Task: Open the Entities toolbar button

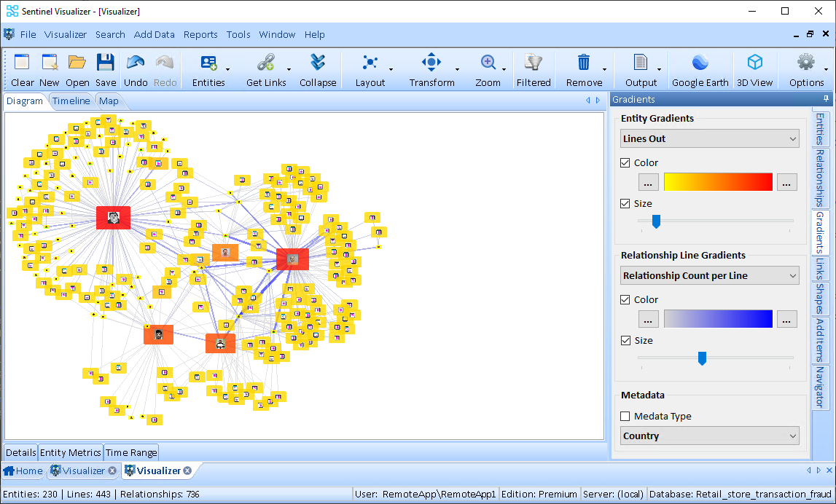Action: click(x=208, y=63)
